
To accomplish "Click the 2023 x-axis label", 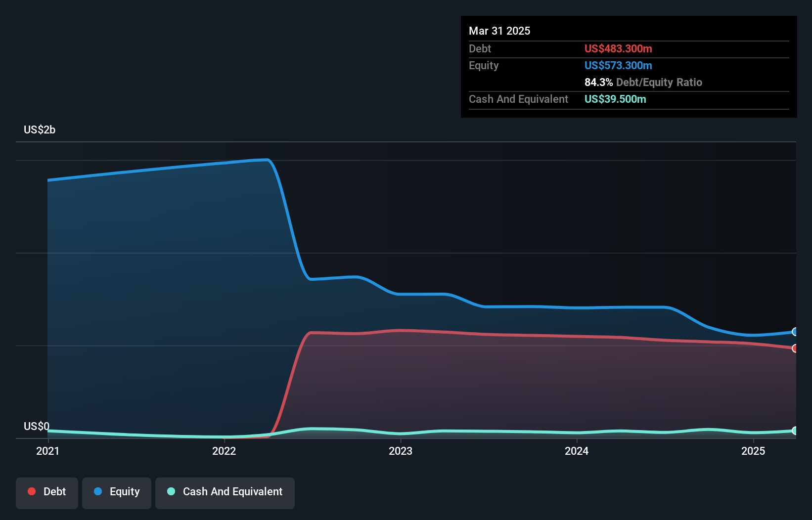I will (x=401, y=451).
